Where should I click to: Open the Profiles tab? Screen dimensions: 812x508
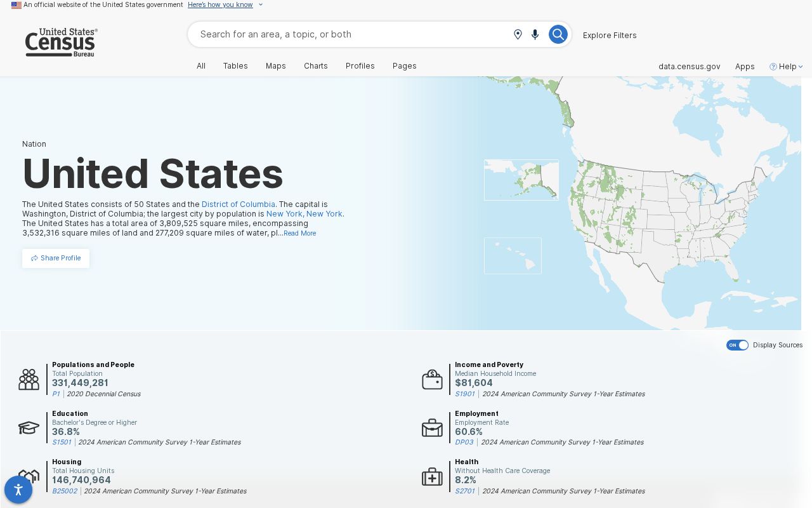360,66
